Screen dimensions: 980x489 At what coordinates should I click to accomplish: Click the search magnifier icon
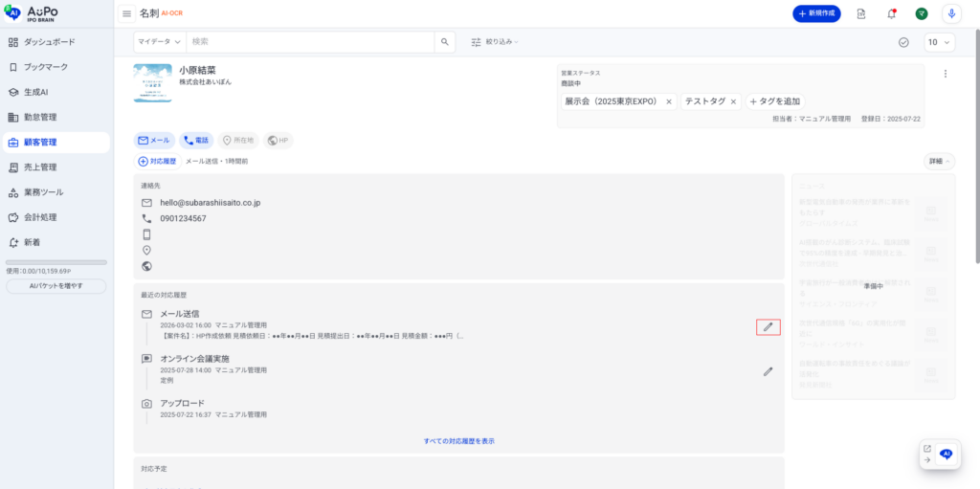444,42
